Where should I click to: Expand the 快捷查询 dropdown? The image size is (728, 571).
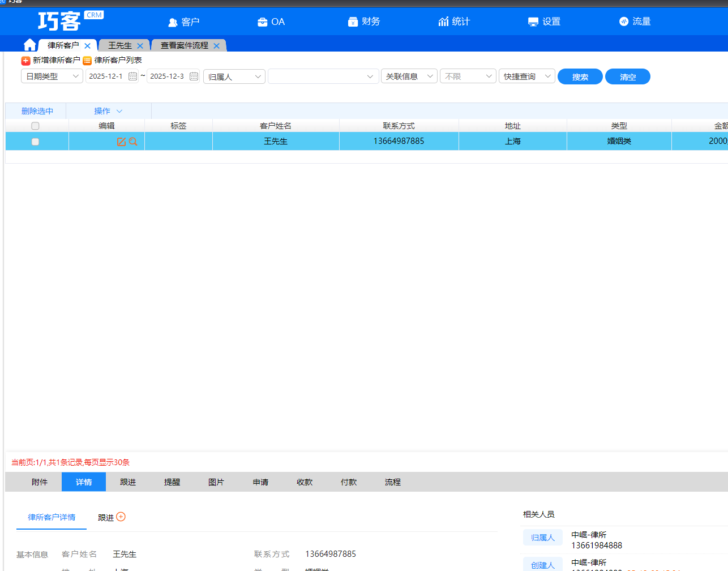click(x=526, y=76)
